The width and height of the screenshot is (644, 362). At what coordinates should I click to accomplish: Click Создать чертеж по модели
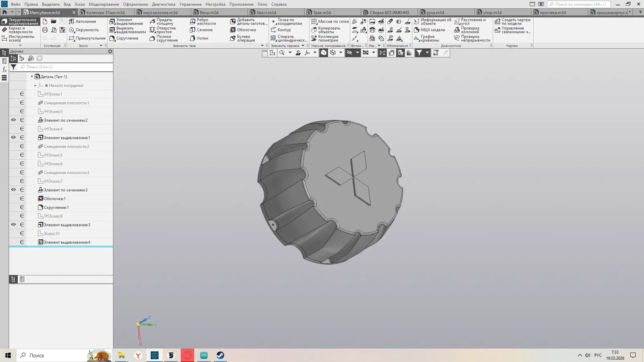pos(513,22)
